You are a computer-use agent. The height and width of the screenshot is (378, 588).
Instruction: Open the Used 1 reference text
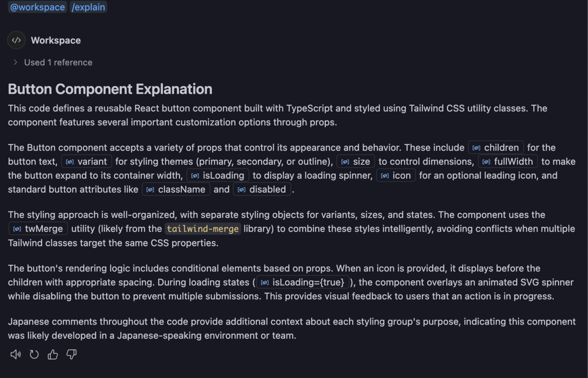[58, 62]
